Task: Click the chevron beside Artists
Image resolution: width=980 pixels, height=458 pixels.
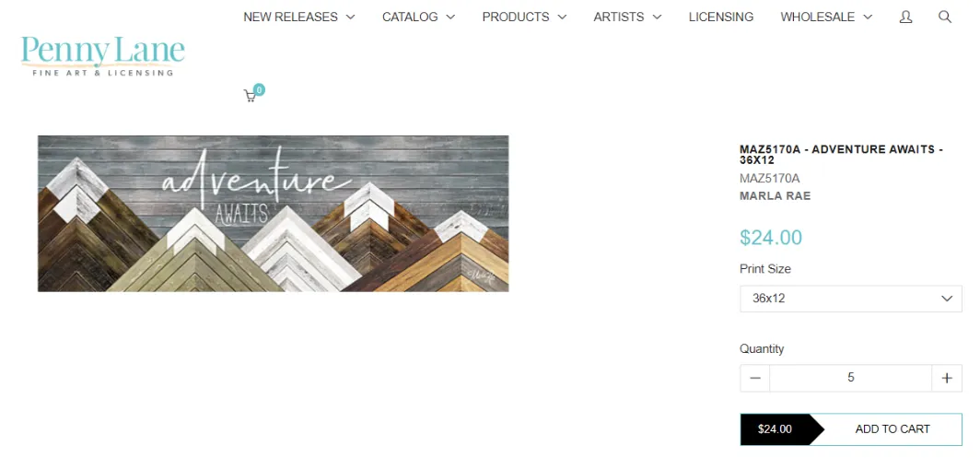Action: 657,18
